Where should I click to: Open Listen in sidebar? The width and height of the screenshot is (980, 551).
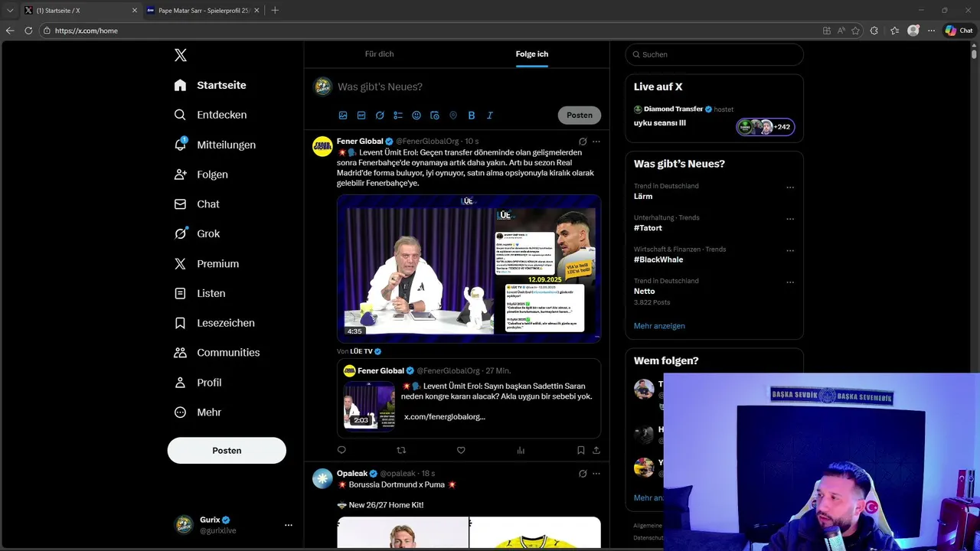200,293
